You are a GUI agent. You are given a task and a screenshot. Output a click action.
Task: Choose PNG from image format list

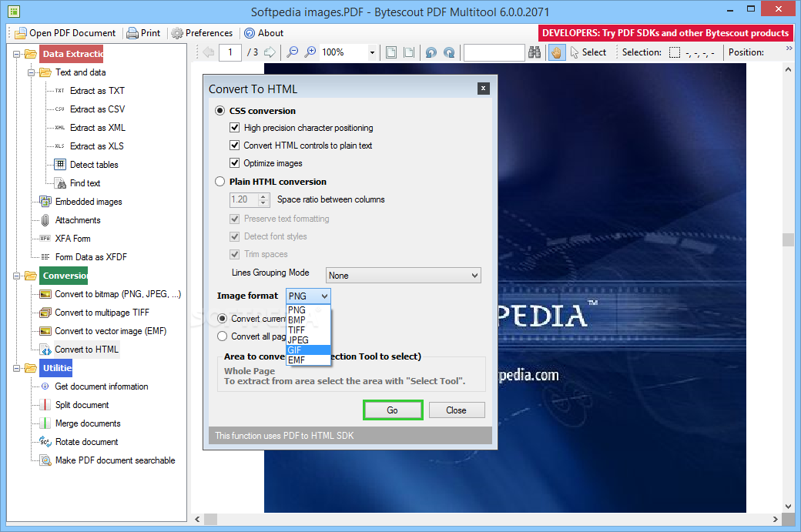click(308, 310)
